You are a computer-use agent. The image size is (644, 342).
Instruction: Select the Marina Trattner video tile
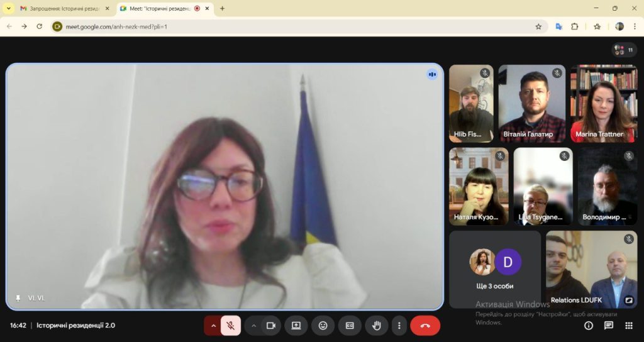[603, 103]
